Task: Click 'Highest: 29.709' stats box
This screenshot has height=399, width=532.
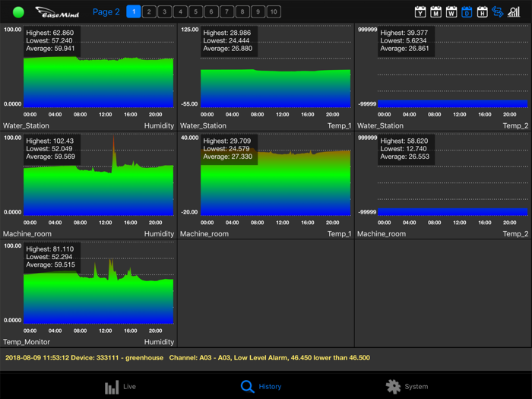Action: coord(229,149)
